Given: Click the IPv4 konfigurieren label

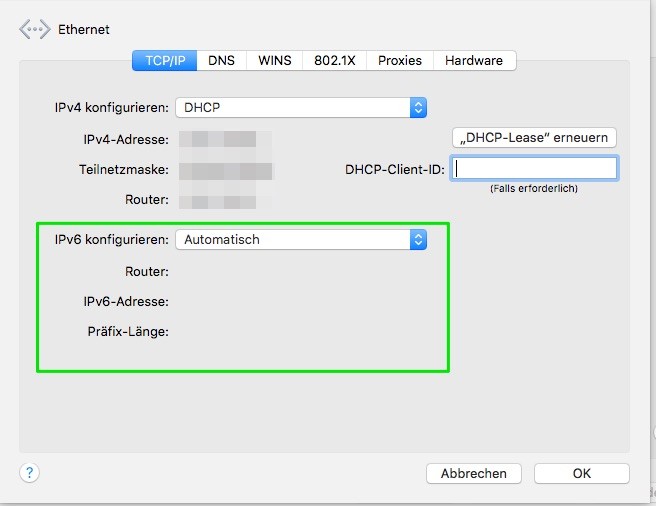Looking at the screenshot, I should [112, 108].
